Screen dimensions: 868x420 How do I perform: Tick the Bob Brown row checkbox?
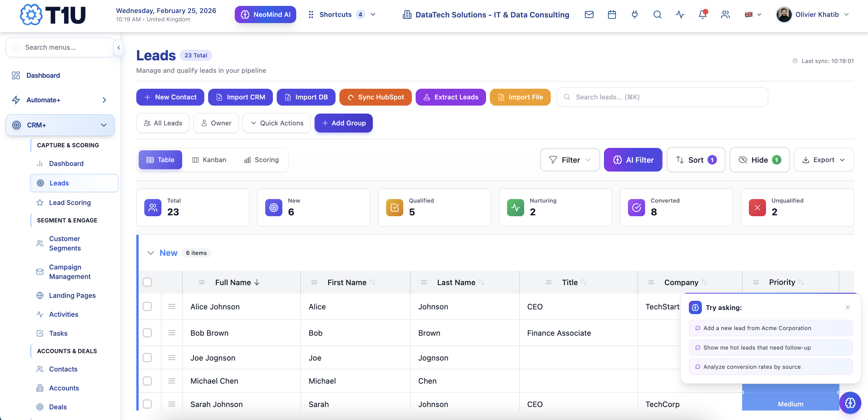tap(147, 333)
